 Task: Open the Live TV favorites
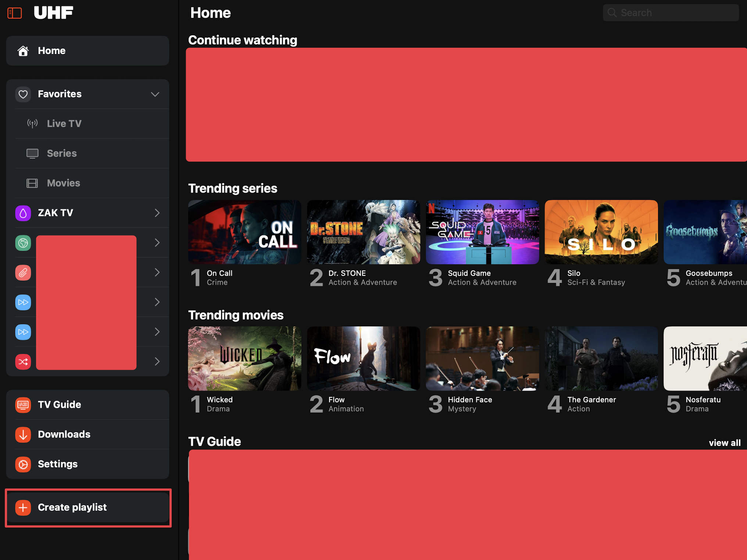(x=64, y=124)
